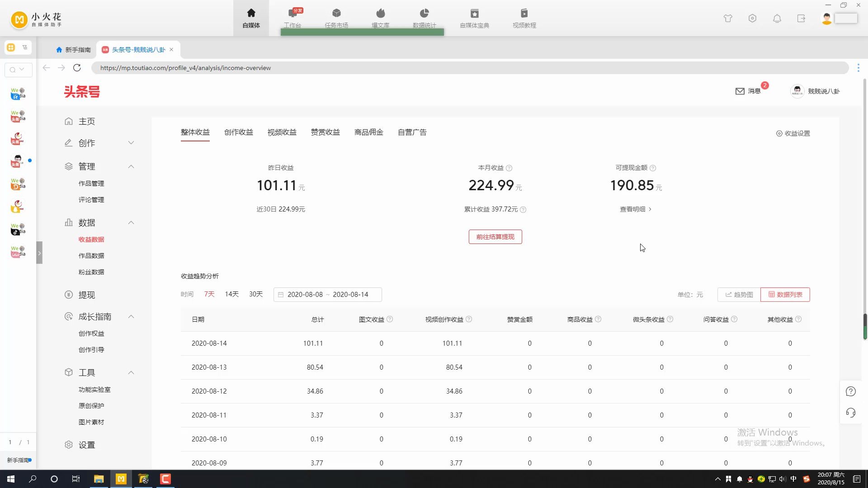
Task: Show hidden system tray icons
Action: point(717,479)
